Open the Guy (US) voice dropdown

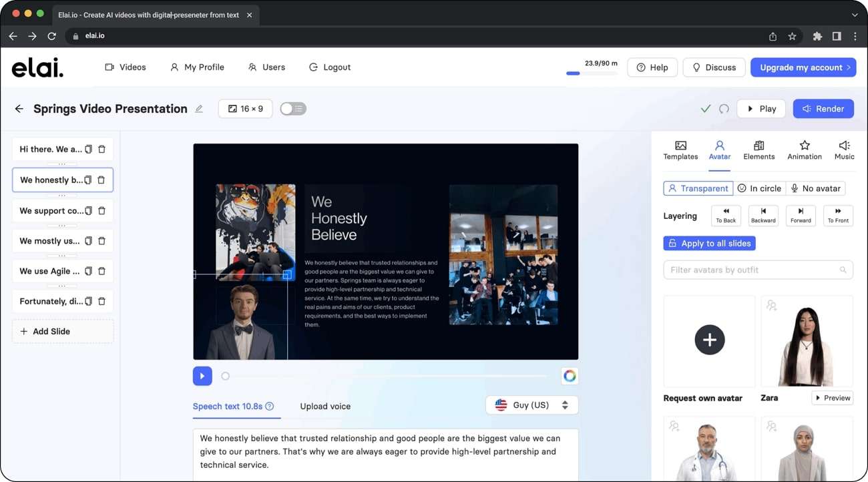click(x=531, y=405)
